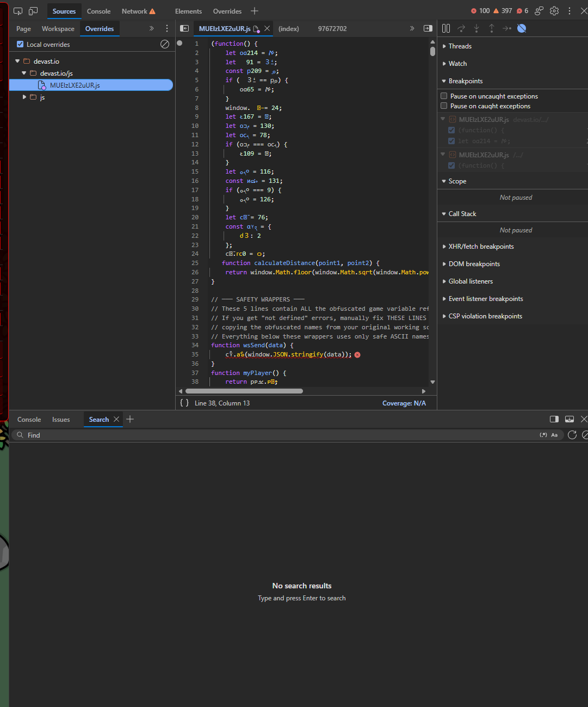Enable Pause on uncaught exceptions
The width and height of the screenshot is (588, 707).
(444, 96)
